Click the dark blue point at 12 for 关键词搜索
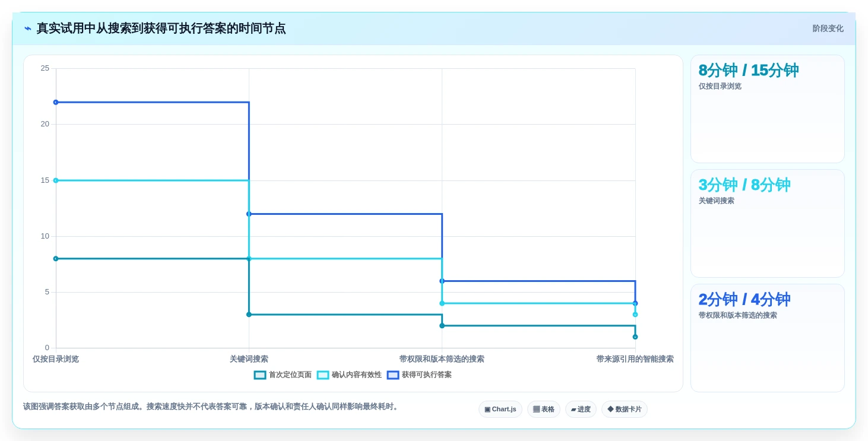The height and width of the screenshot is (441, 868). [249, 214]
